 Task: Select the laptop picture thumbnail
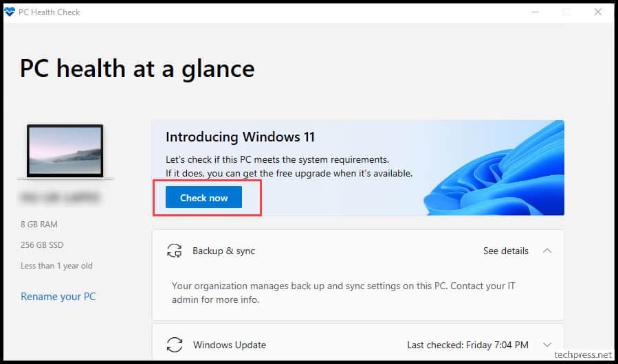(x=65, y=152)
